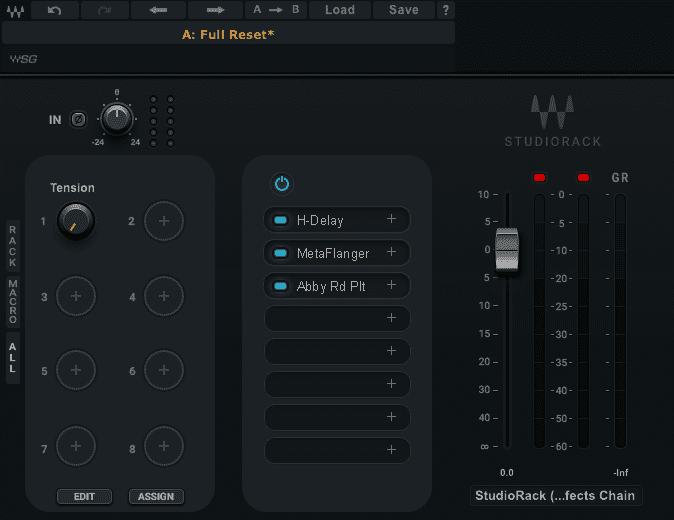This screenshot has width=674, height=520.
Task: Click the macro ASSIGN button
Action: point(156,496)
